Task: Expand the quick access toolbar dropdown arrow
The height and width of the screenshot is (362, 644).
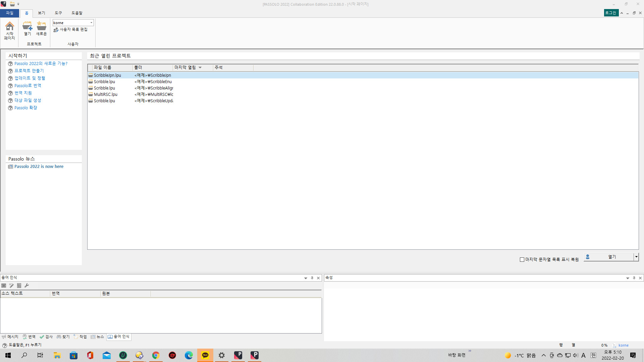Action: (x=18, y=4)
